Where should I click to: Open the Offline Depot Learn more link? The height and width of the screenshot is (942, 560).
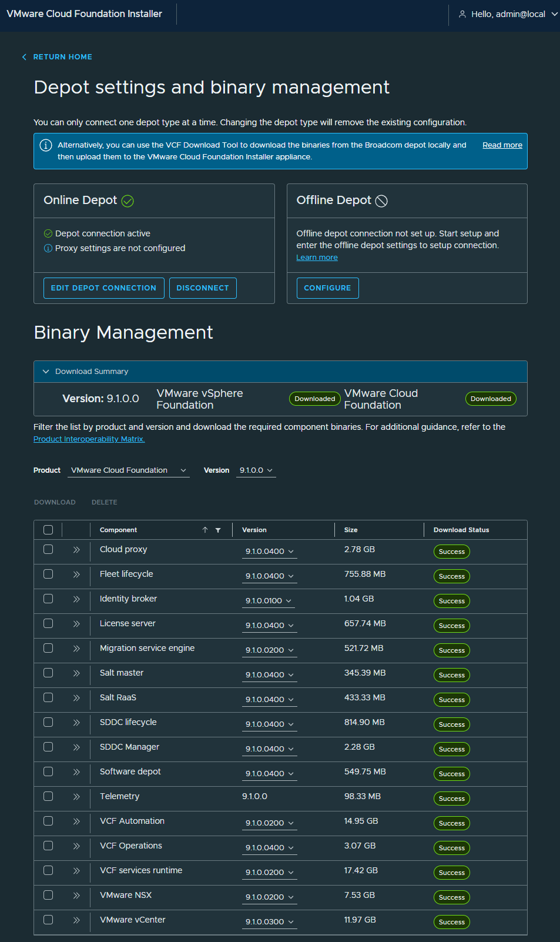click(317, 258)
